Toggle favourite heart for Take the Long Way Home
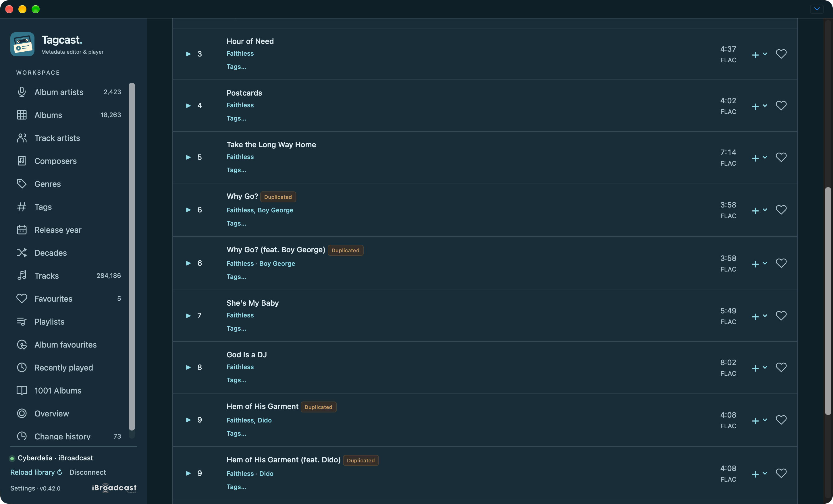Viewport: 833px width, 504px height. tap(781, 157)
